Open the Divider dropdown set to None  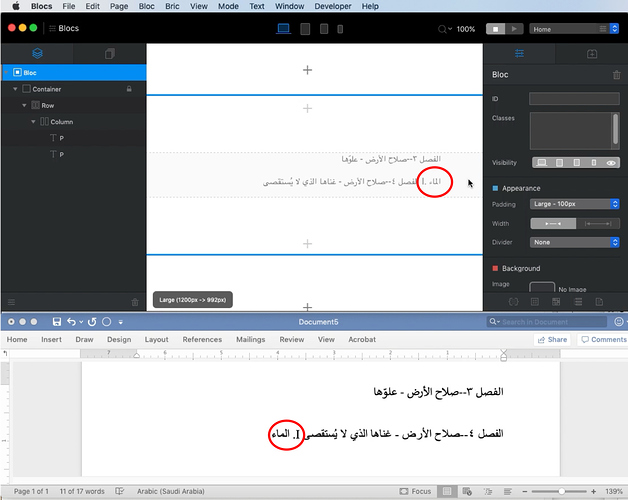574,242
